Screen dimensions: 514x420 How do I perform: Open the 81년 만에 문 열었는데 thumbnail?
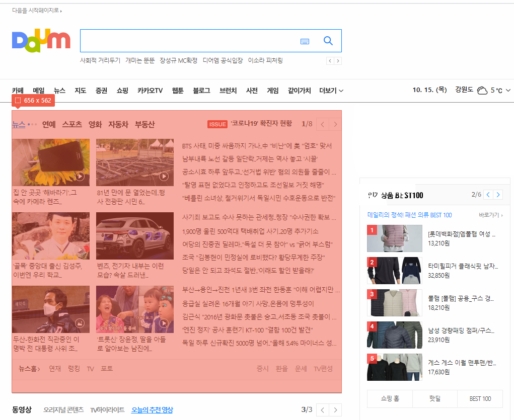pos(135,162)
